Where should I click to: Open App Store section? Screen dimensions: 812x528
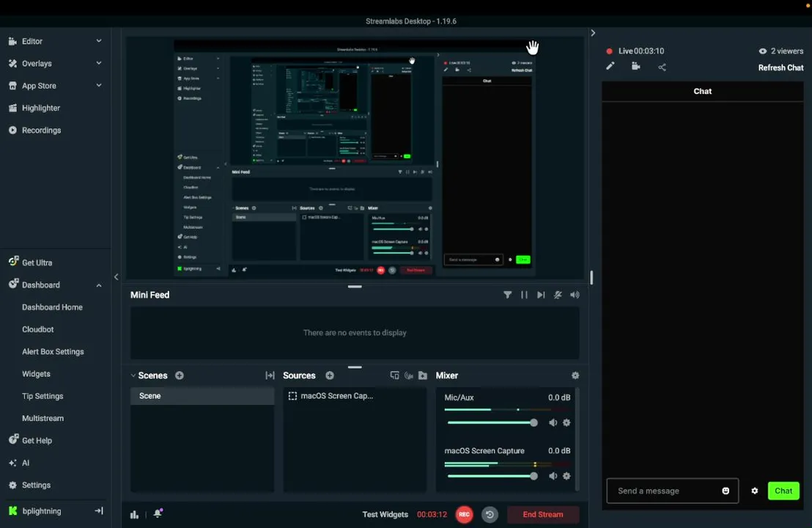(39, 86)
